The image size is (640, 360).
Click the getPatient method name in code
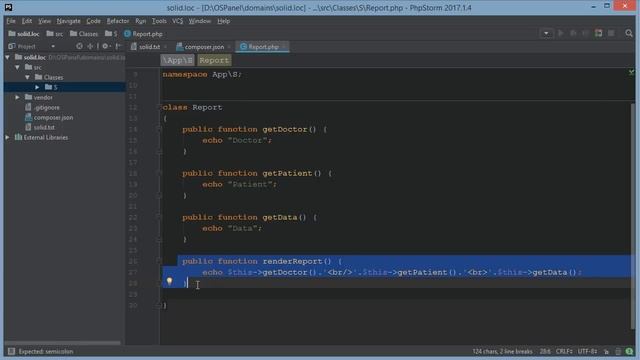[x=287, y=173]
